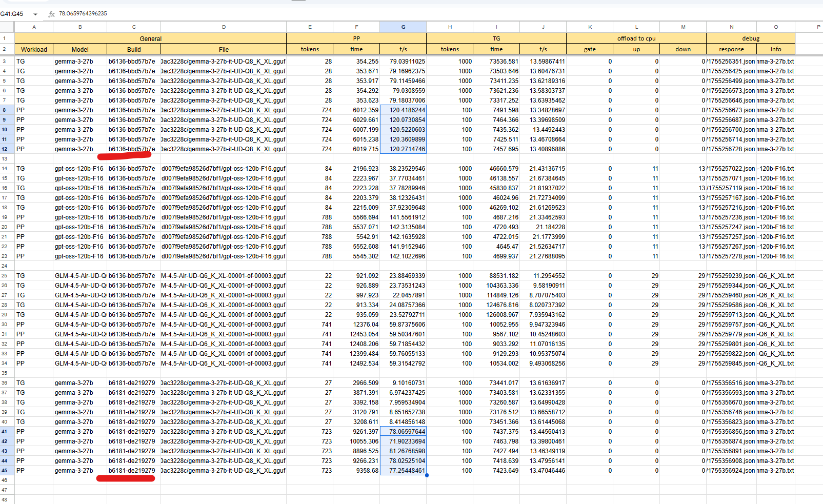The width and height of the screenshot is (823, 504).
Task: Click the merged "General" header cell
Action: pyautogui.click(x=151, y=38)
